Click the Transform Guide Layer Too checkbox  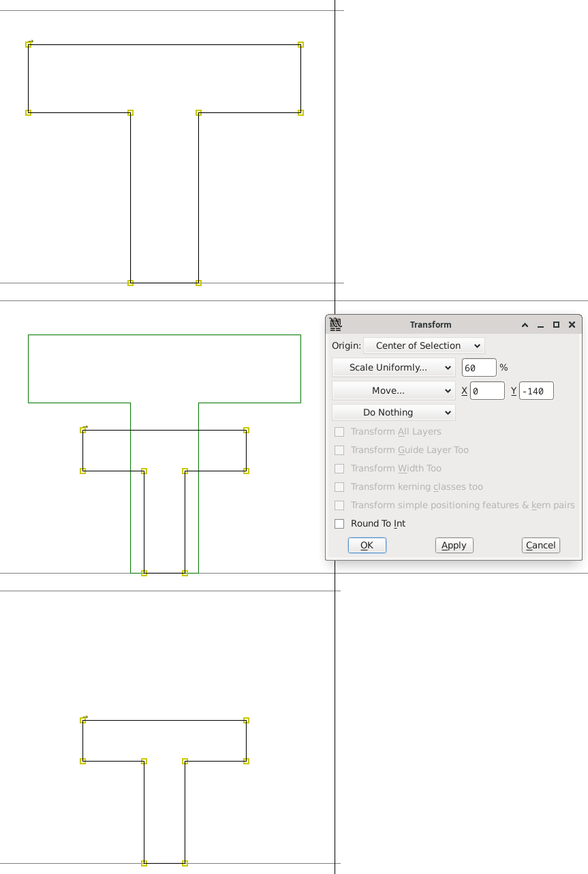click(x=339, y=450)
